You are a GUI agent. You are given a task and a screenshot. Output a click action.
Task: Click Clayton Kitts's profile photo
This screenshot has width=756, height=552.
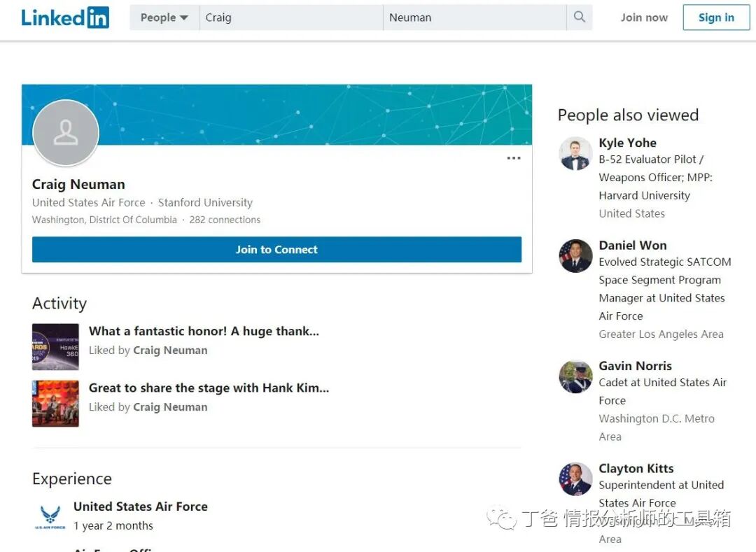coord(575,479)
